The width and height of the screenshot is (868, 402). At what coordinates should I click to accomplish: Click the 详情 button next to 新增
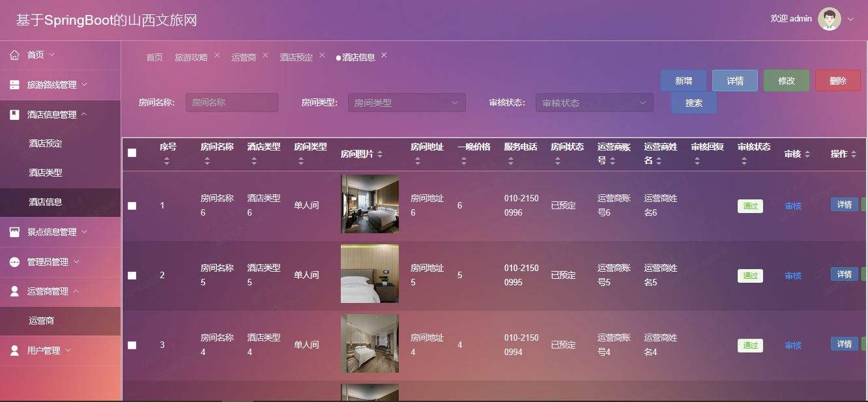[735, 81]
